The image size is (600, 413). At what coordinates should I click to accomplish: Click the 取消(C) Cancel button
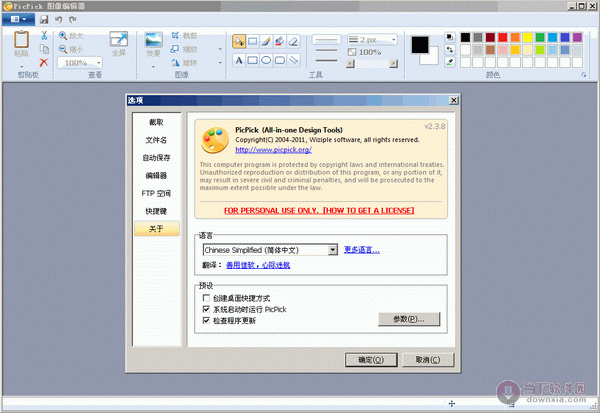[x=428, y=360]
